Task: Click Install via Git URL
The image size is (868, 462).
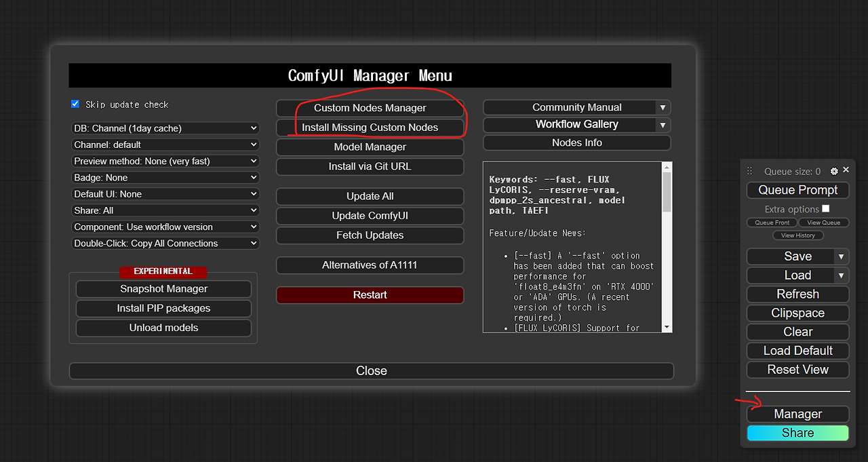Action: click(370, 166)
